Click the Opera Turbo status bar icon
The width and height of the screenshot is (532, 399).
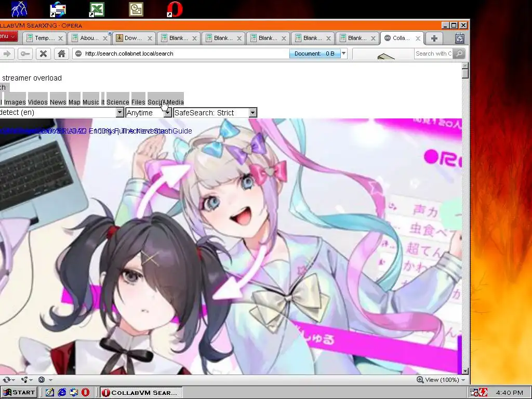(x=42, y=380)
